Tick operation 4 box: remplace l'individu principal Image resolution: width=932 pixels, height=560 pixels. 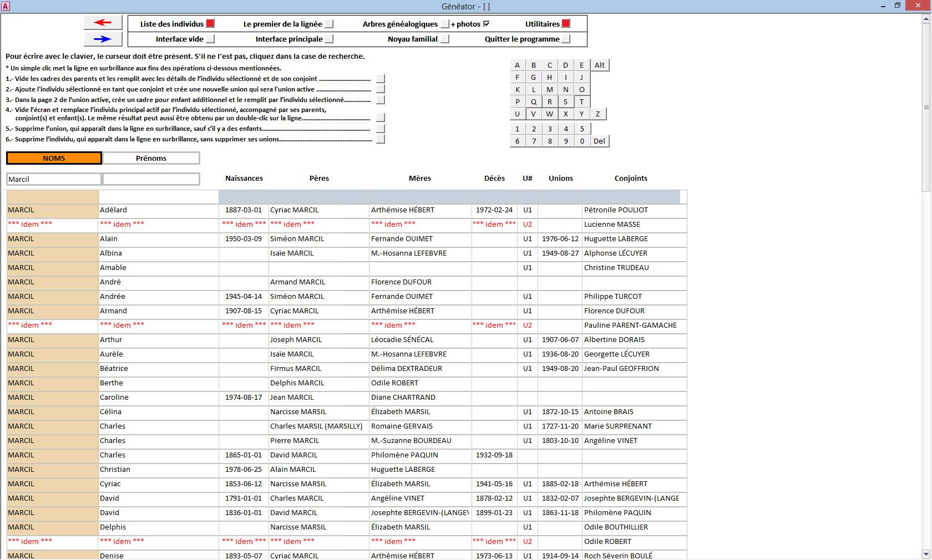tap(381, 118)
